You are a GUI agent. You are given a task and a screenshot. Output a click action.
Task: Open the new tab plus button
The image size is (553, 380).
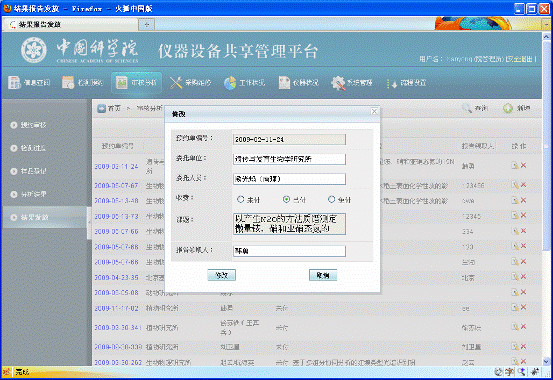146,24
